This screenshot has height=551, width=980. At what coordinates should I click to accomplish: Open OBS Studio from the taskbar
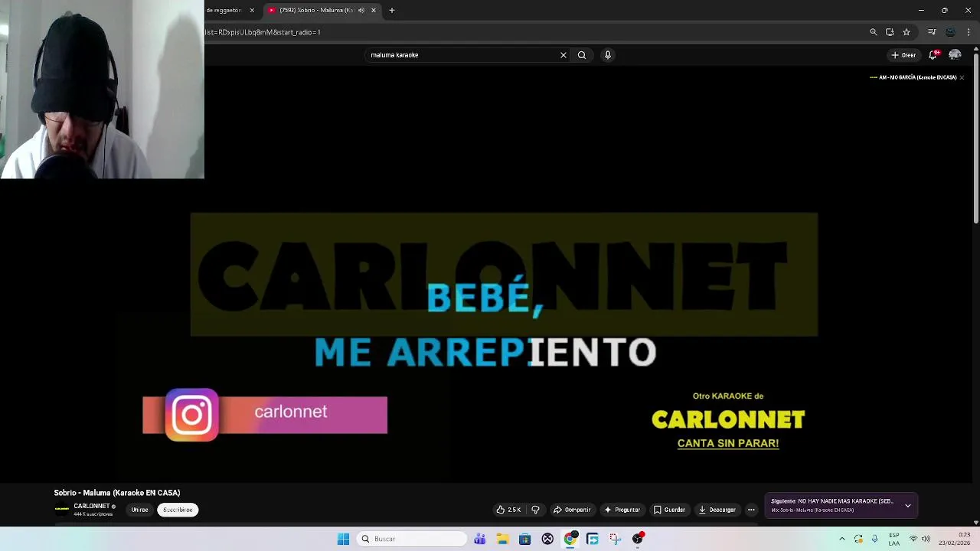(638, 539)
